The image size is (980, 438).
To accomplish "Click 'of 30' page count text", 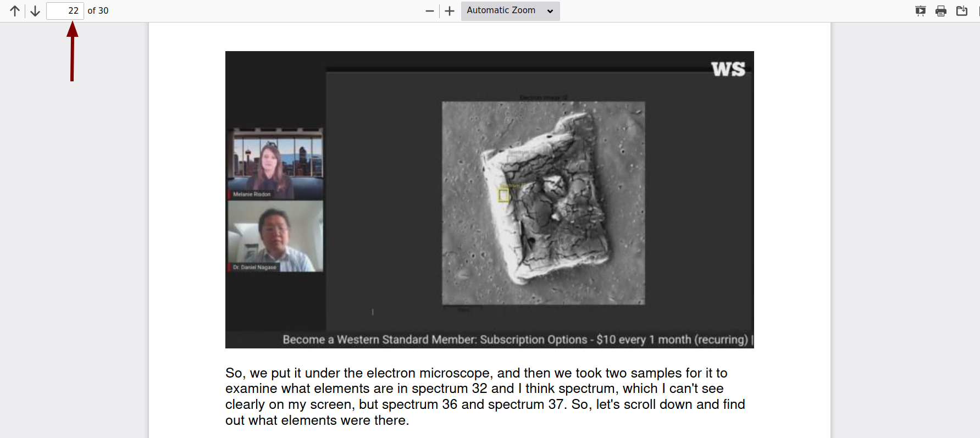I will [98, 11].
